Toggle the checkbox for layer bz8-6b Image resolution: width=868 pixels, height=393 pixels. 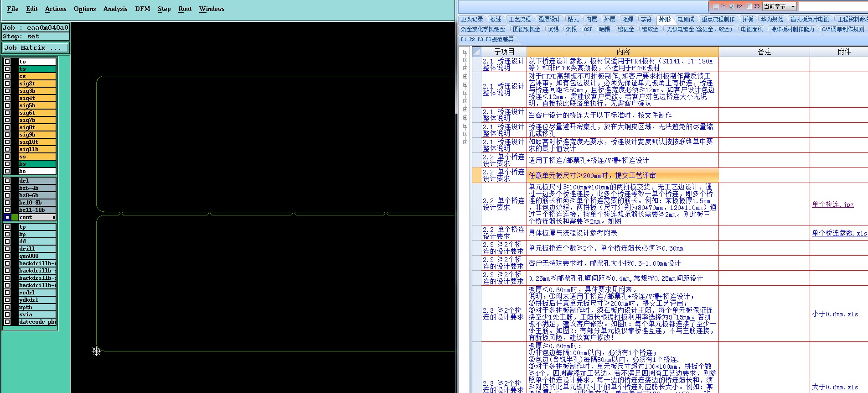7,195
